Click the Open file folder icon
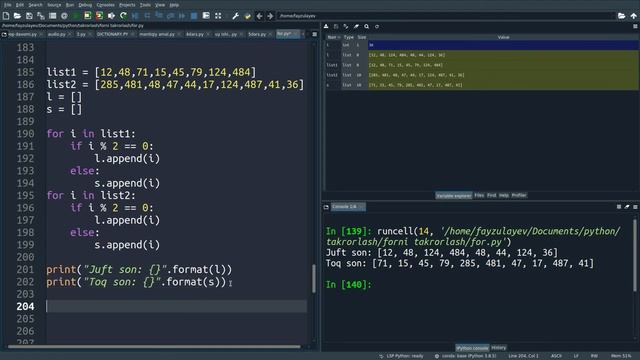The image size is (640, 360). click(17, 16)
